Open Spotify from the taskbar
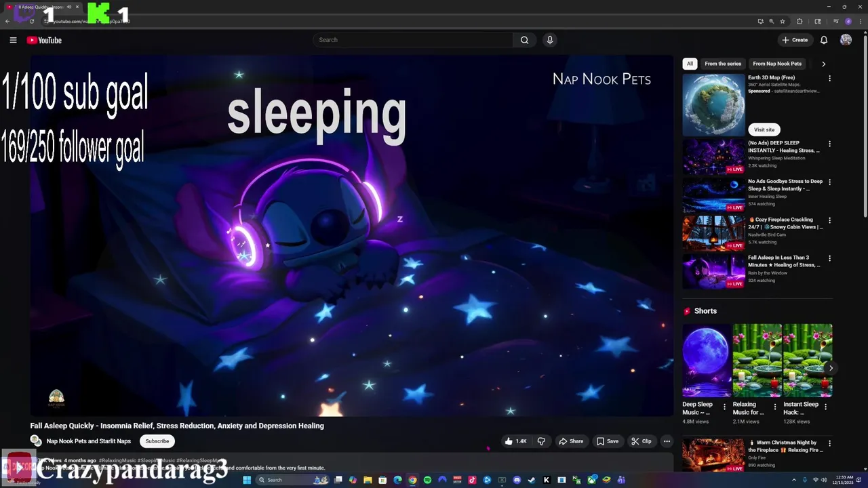This screenshot has height=488, width=868. pyautogui.click(x=427, y=480)
